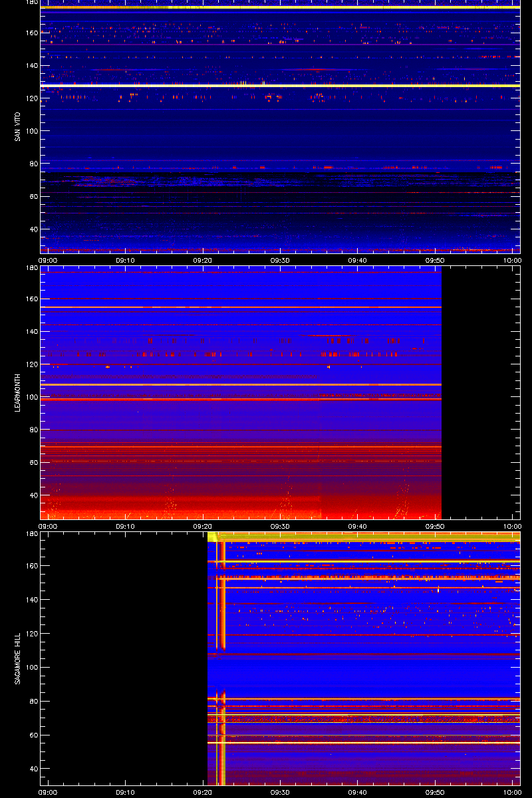Image resolution: width=532 pixels, height=798 pixels.
Task: Click the 09:30 tick under San Vito
Action: [280, 260]
